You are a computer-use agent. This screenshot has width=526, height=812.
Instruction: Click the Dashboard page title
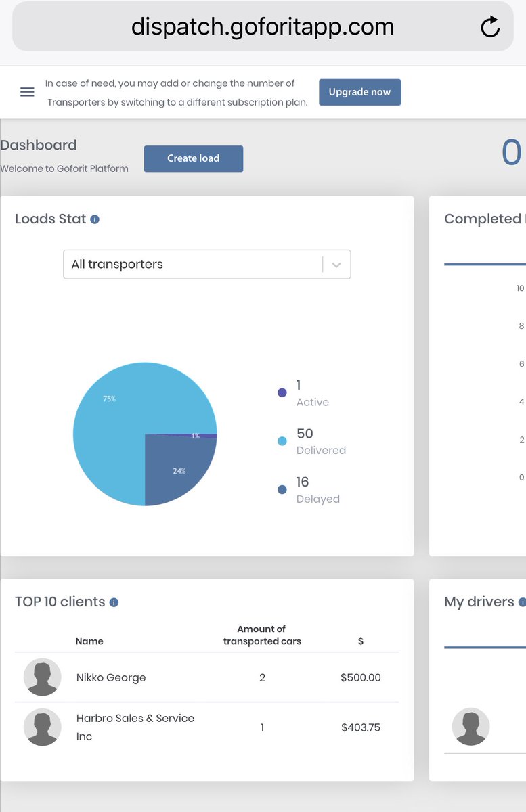coord(39,145)
